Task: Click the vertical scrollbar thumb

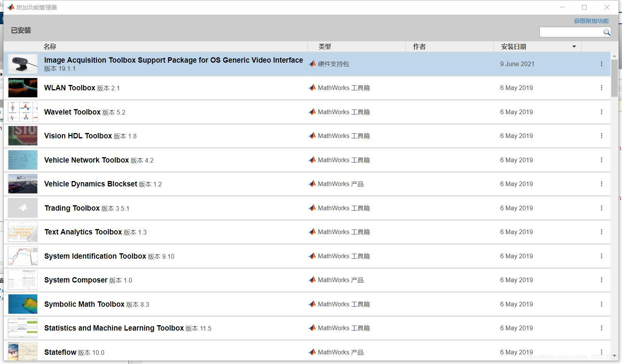Action: [x=614, y=78]
